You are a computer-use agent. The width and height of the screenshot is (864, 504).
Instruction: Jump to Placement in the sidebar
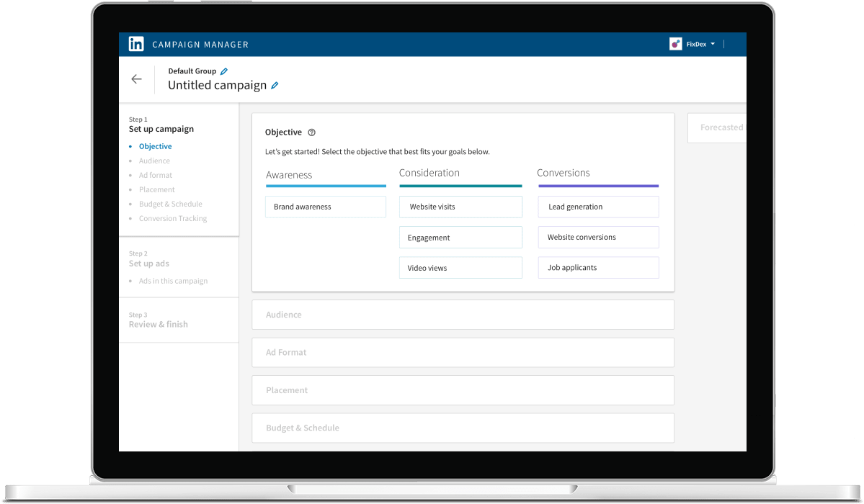pyautogui.click(x=157, y=189)
